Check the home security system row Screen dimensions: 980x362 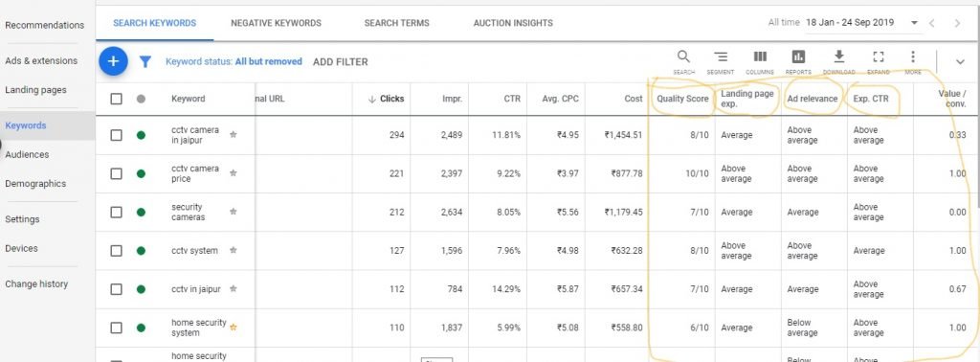pyautogui.click(x=116, y=328)
